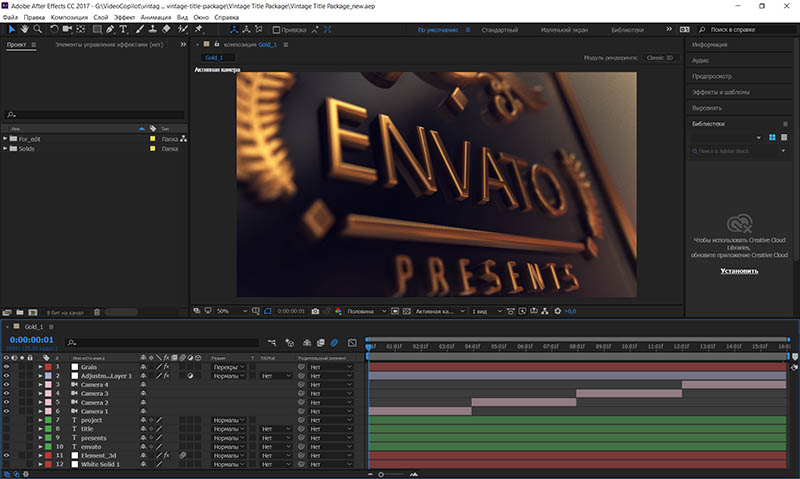Screen dimensions: 800x479
Task: Open the File menu
Action: pos(10,17)
